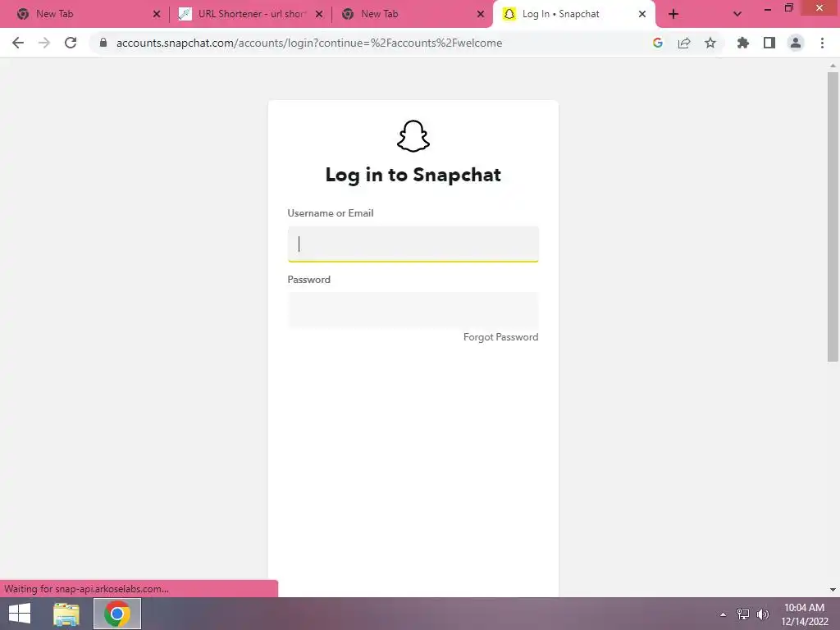The width and height of the screenshot is (840, 630).
Task: Click the page vertical scrollbar thumb
Action: (x=833, y=217)
